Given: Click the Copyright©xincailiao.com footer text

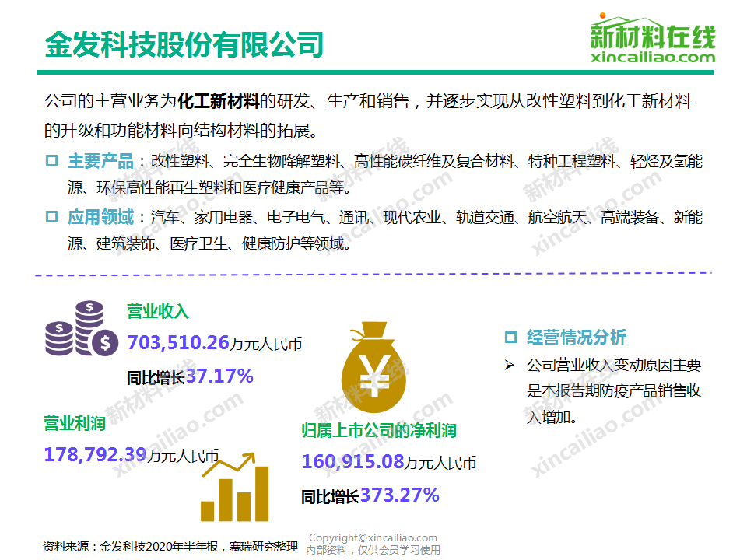Looking at the screenshot, I should pos(373,537).
